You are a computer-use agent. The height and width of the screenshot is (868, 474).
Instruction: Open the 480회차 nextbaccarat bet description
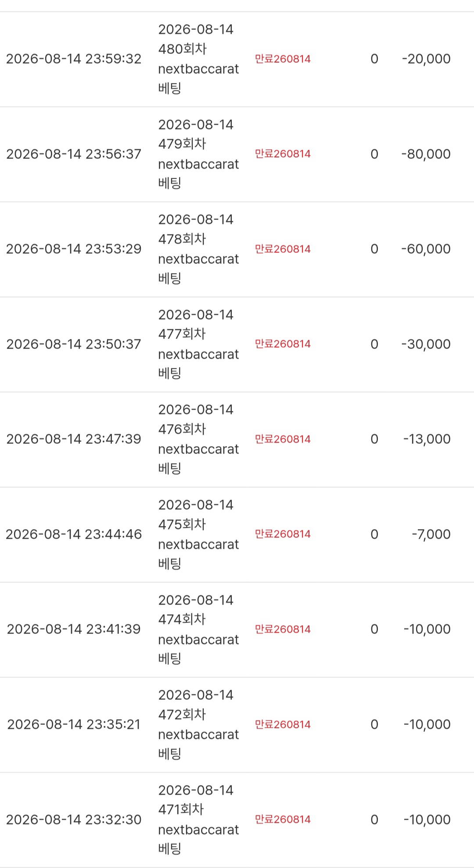[x=198, y=59]
